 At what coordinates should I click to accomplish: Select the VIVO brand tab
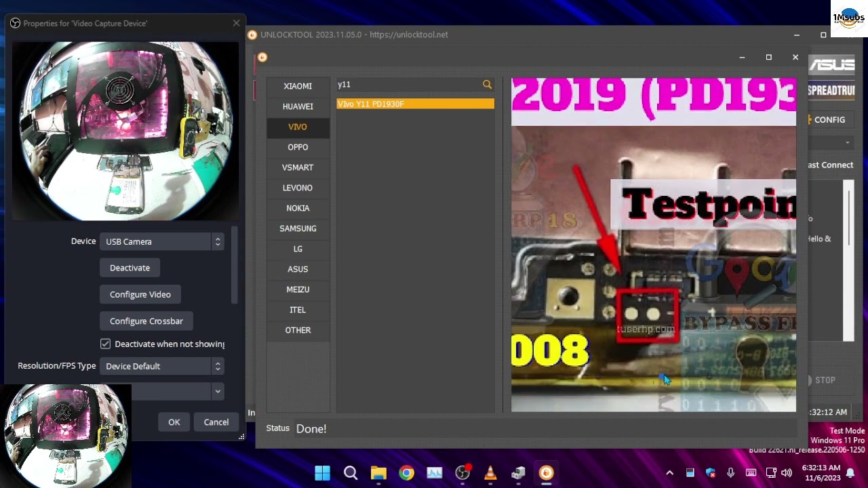click(298, 127)
